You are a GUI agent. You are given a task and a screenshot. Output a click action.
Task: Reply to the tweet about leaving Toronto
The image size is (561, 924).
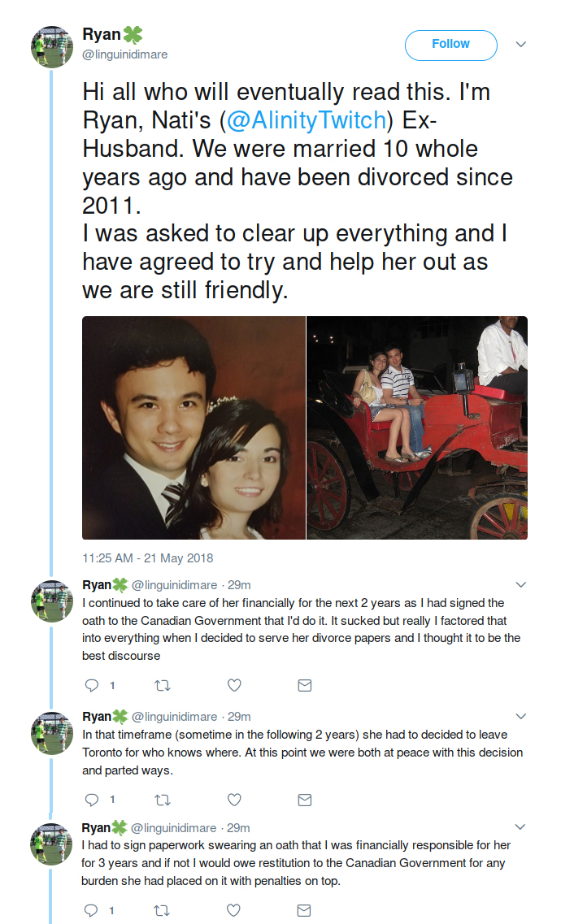[92, 800]
